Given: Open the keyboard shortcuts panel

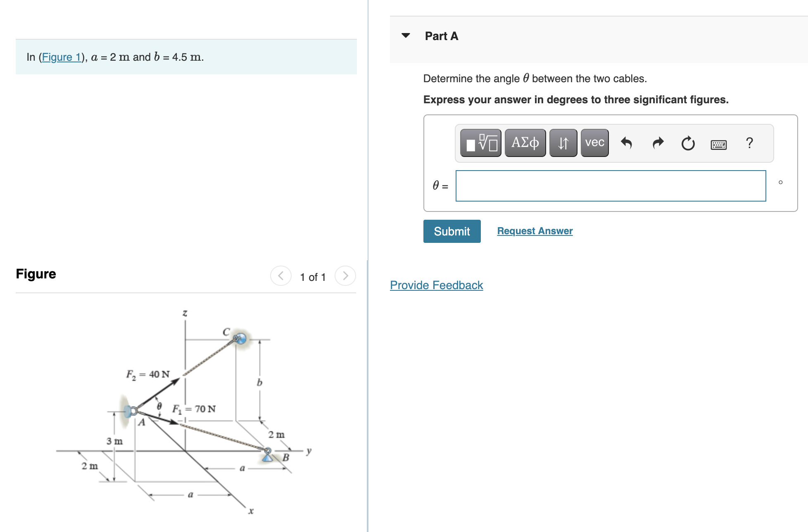Looking at the screenshot, I should point(718,143).
